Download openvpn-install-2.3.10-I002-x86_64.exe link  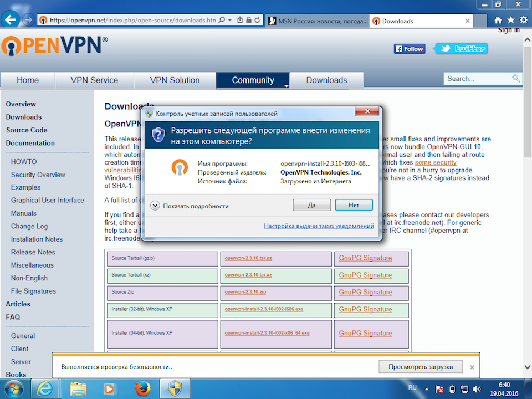267,333
